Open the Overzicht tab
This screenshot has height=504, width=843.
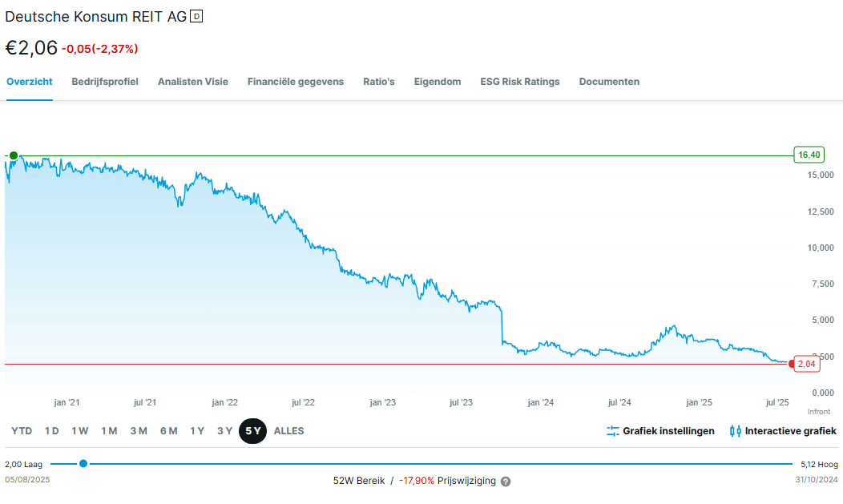coord(29,82)
